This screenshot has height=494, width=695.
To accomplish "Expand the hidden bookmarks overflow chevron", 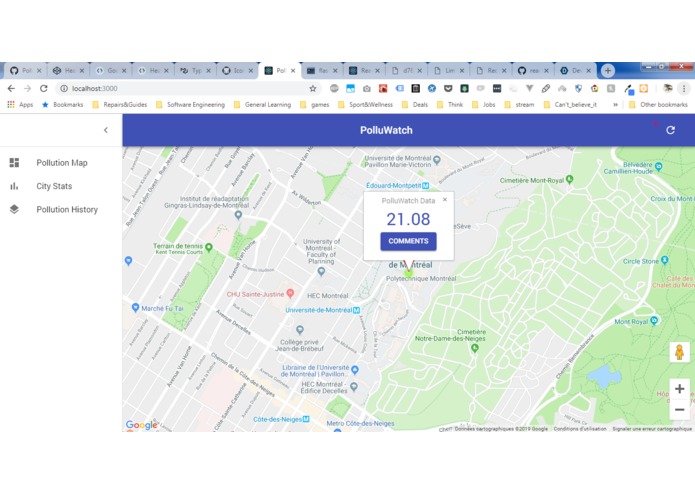I will point(615,105).
